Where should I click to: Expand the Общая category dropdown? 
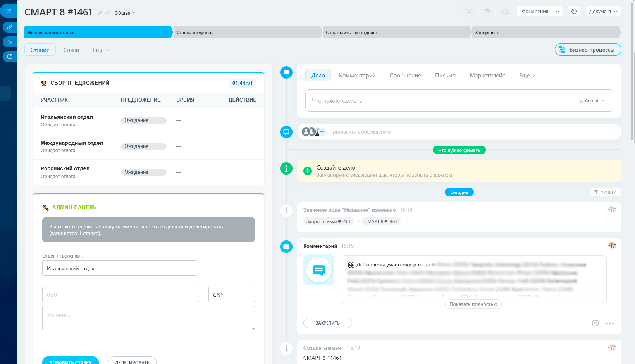(125, 13)
